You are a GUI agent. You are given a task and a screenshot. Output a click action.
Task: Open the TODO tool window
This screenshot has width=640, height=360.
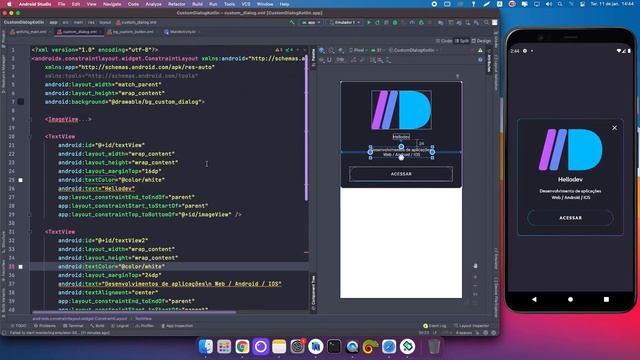[18, 326]
